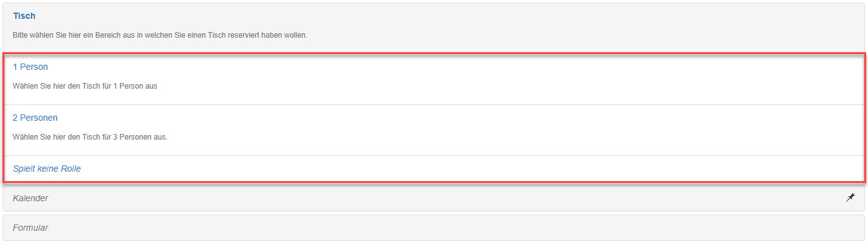This screenshot has width=868, height=244.
Task: Select the '1 Person' table option
Action: [30, 67]
